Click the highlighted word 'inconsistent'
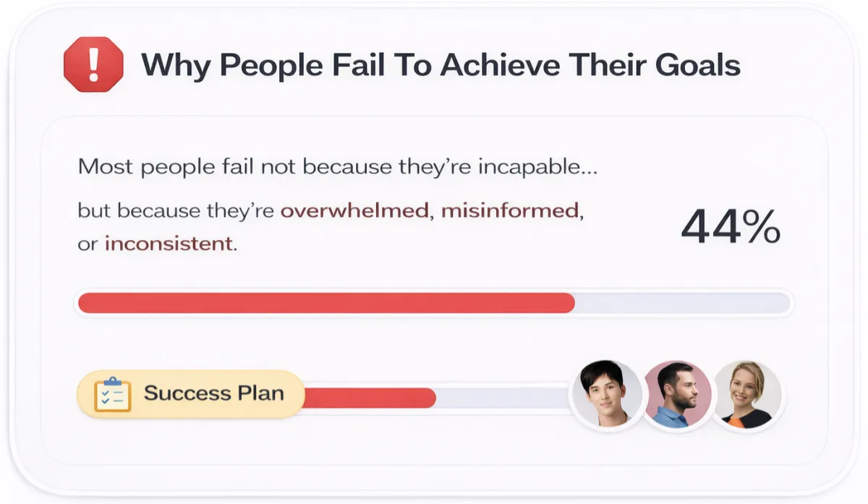Viewport: 868px width, 504px height. click(x=169, y=244)
